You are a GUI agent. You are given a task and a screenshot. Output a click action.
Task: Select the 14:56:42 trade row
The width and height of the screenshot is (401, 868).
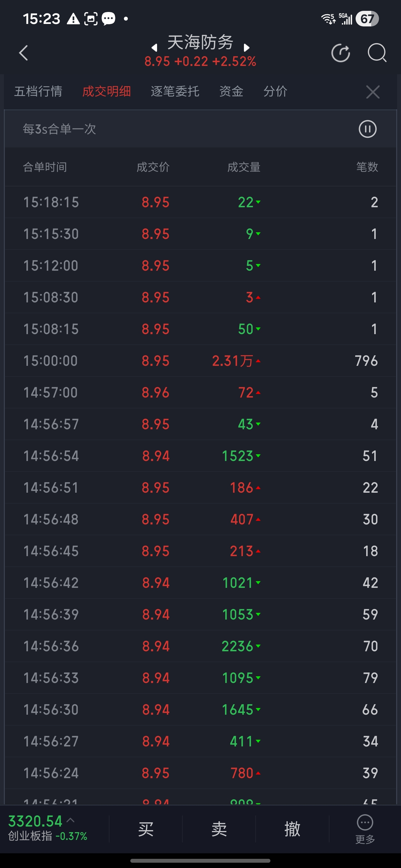pos(200,583)
